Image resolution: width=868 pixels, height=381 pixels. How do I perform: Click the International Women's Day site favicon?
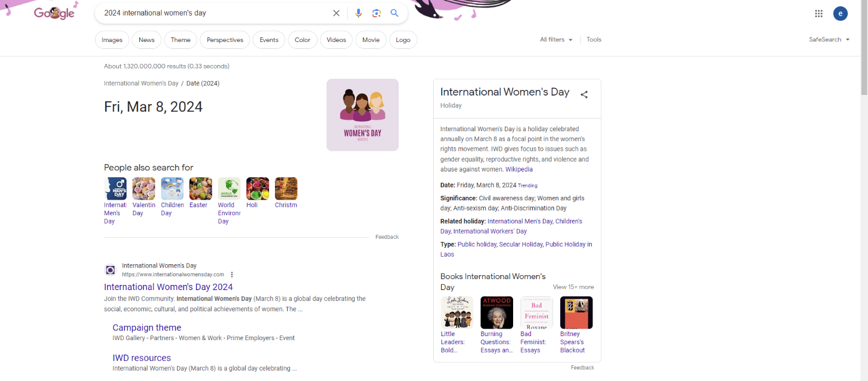pyautogui.click(x=110, y=270)
